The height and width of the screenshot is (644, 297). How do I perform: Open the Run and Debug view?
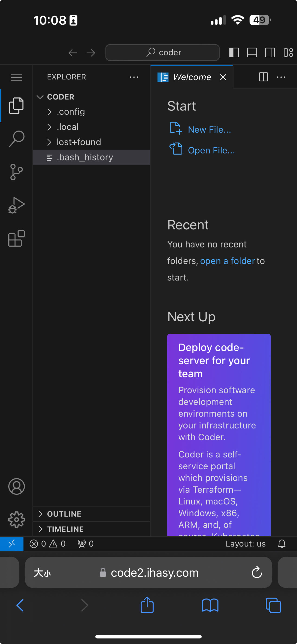[16, 205]
